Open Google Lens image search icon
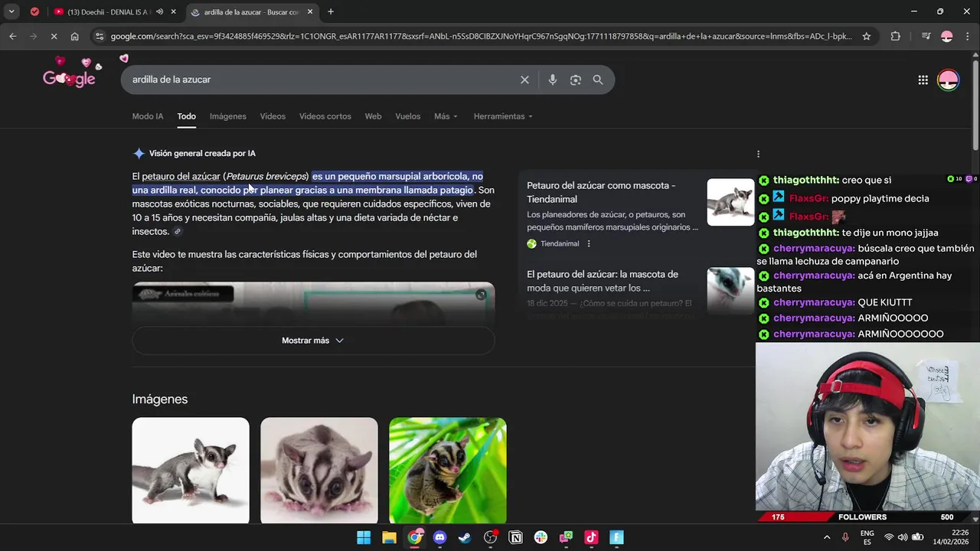 [x=575, y=80]
